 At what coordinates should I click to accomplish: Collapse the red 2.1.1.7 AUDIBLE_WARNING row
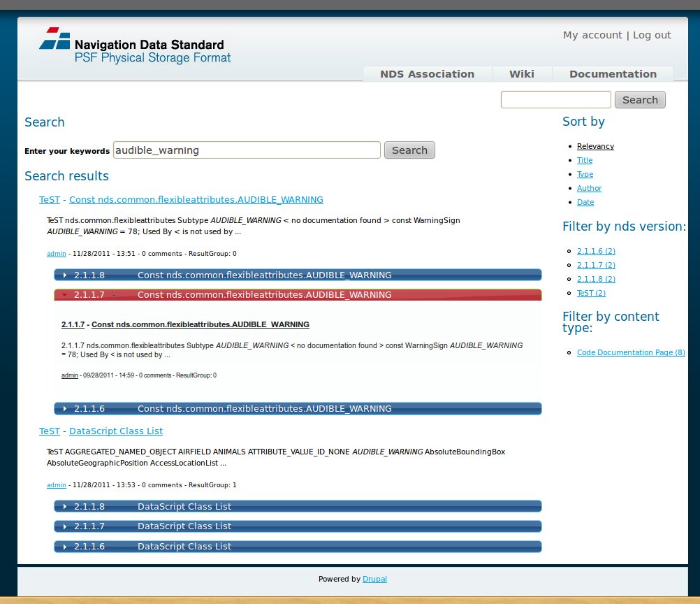point(297,295)
